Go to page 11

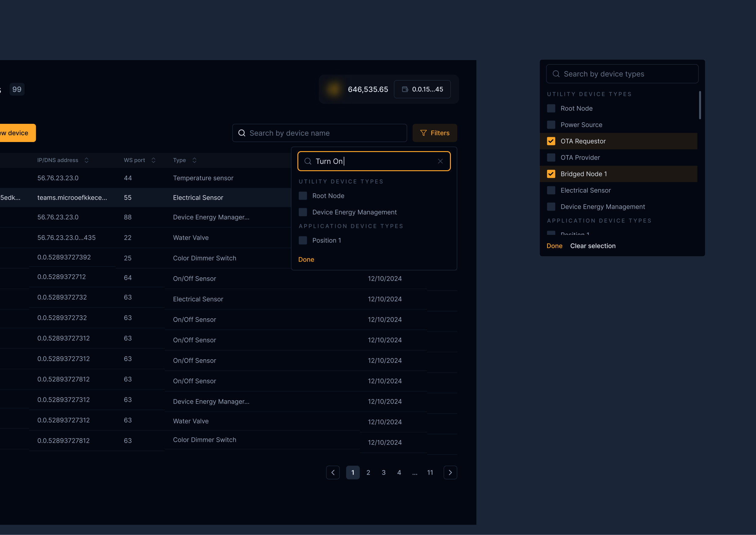tap(430, 472)
